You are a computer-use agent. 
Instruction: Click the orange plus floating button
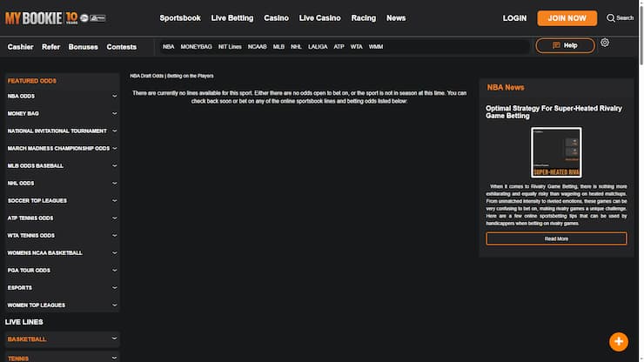619,341
